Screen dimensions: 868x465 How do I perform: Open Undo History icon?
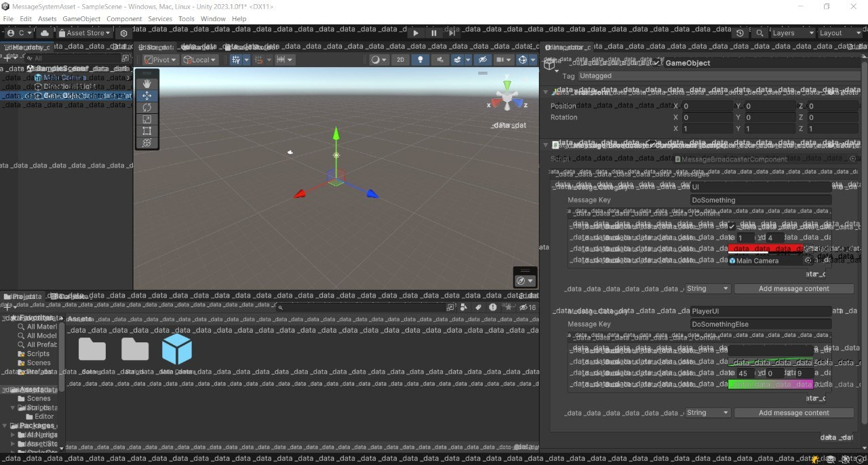pos(740,33)
